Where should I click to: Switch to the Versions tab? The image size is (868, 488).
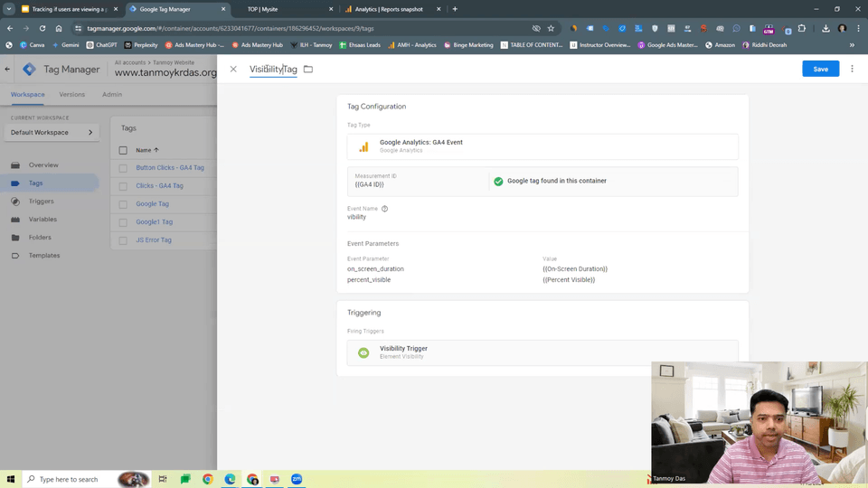pyautogui.click(x=72, y=95)
